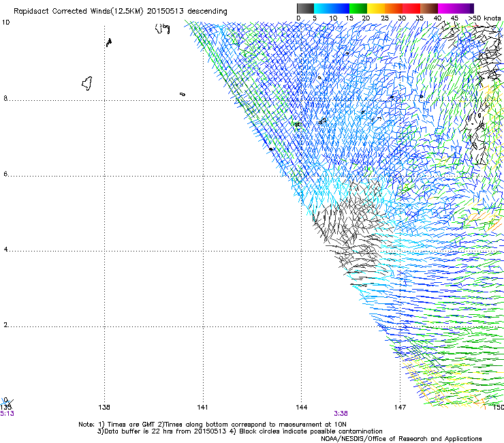Click the '>50 knots' legend label
504x443 pixels.
484,18
